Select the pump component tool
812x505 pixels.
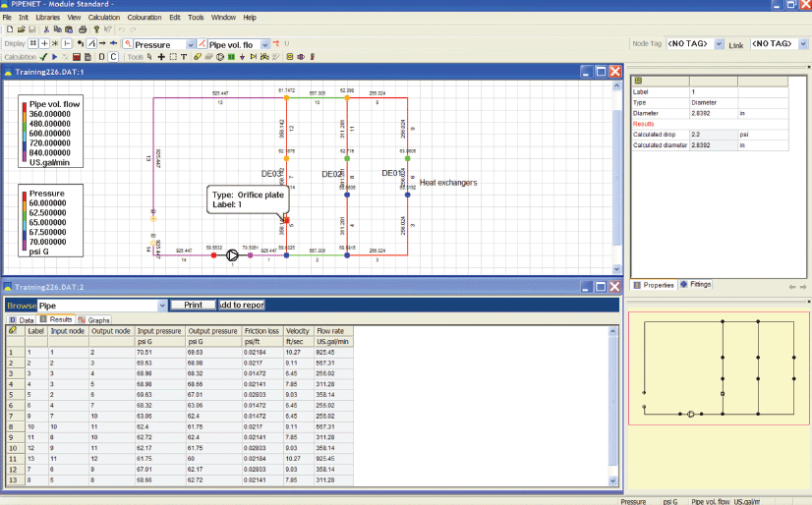(220, 57)
